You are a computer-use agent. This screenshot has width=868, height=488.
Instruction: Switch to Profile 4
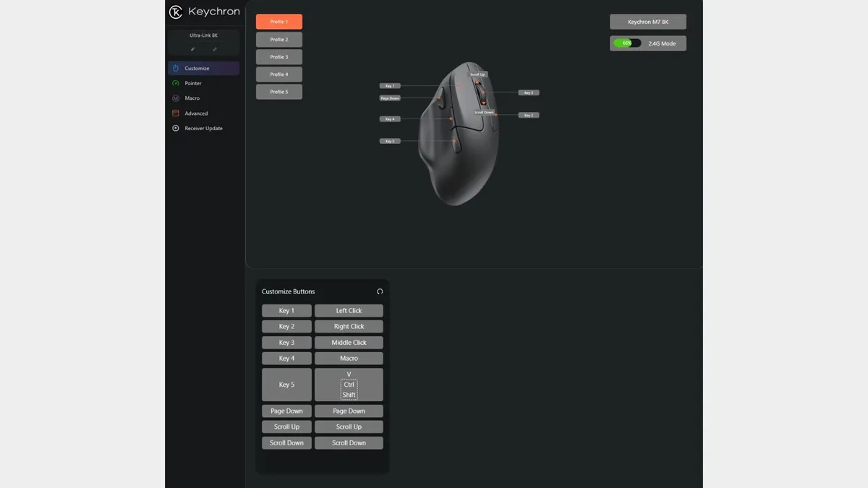pyautogui.click(x=279, y=74)
